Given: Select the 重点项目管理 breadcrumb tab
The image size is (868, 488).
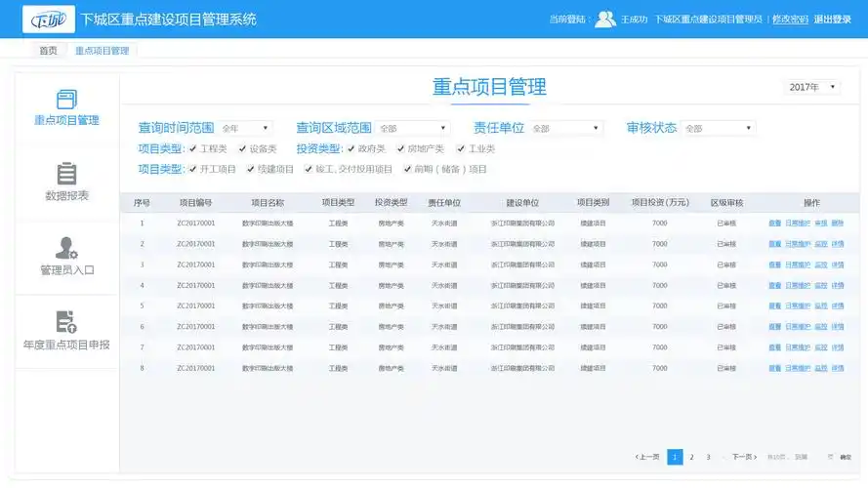Looking at the screenshot, I should 102,51.
